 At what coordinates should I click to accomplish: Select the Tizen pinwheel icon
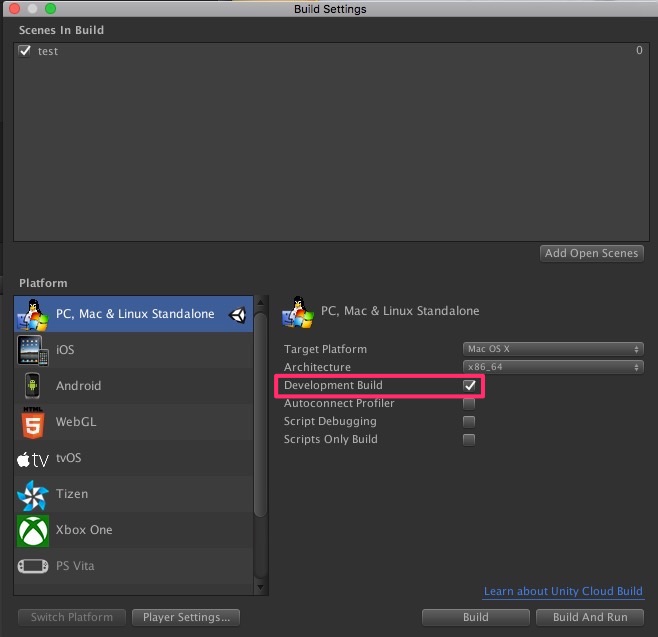pyautogui.click(x=33, y=495)
